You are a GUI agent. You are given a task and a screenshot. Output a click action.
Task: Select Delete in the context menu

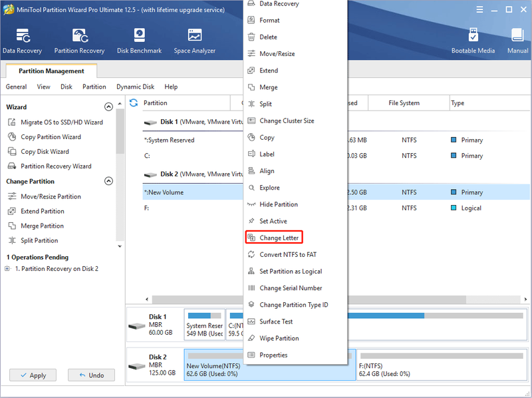click(x=295, y=37)
